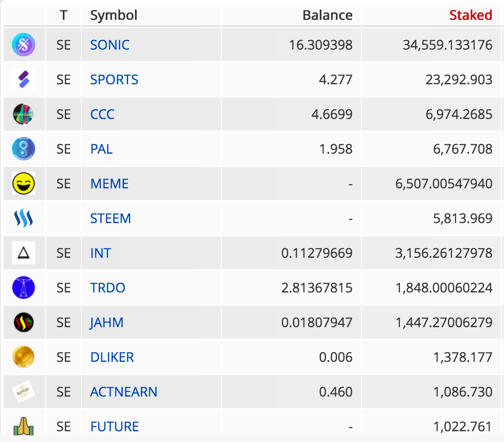Click the PAL token blue icon
Image resolution: width=504 pixels, height=442 pixels.
pyautogui.click(x=24, y=149)
